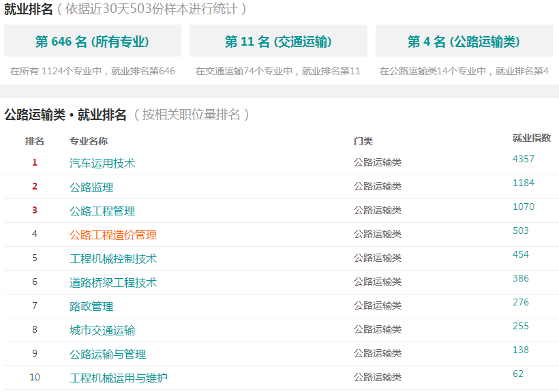Open the 公路工程管理 major link
The image size is (559, 392).
[x=102, y=211]
